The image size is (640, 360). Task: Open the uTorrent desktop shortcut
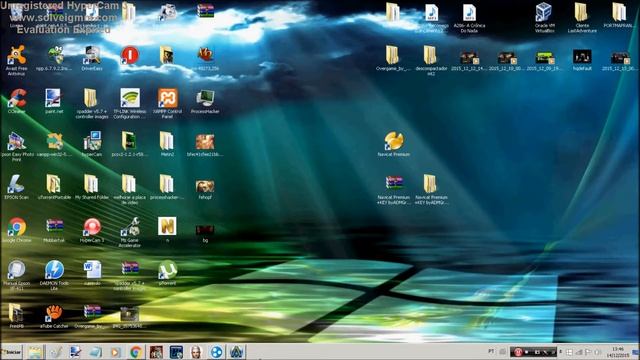(167, 273)
